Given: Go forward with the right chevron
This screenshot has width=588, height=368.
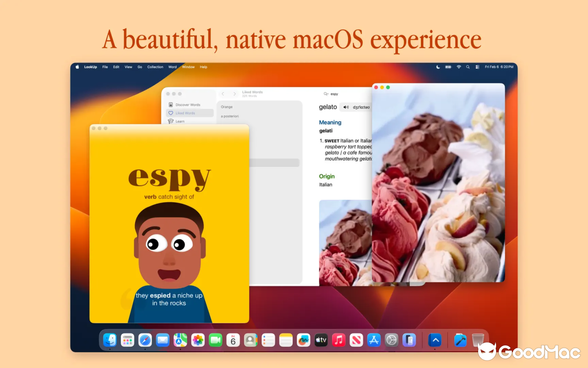Looking at the screenshot, I should (234, 94).
